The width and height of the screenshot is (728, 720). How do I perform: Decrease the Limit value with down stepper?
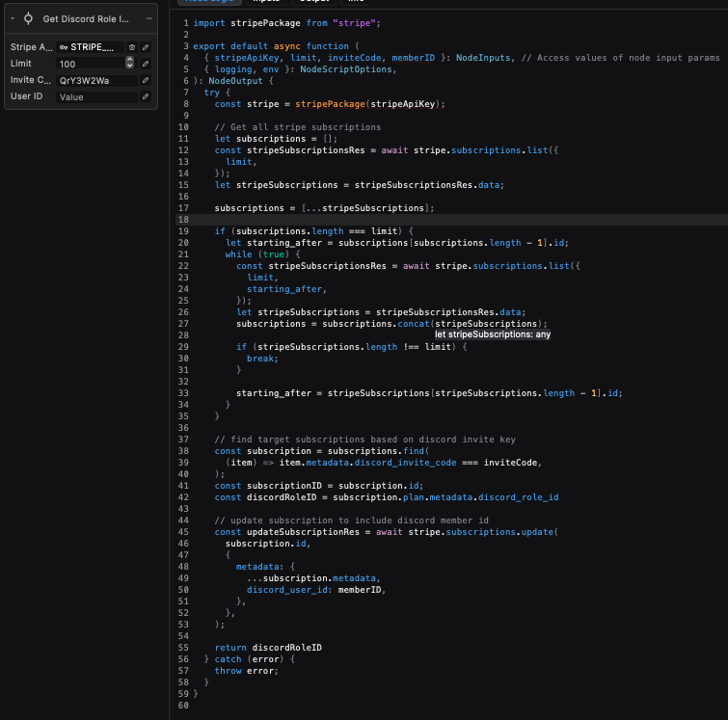pos(130,66)
